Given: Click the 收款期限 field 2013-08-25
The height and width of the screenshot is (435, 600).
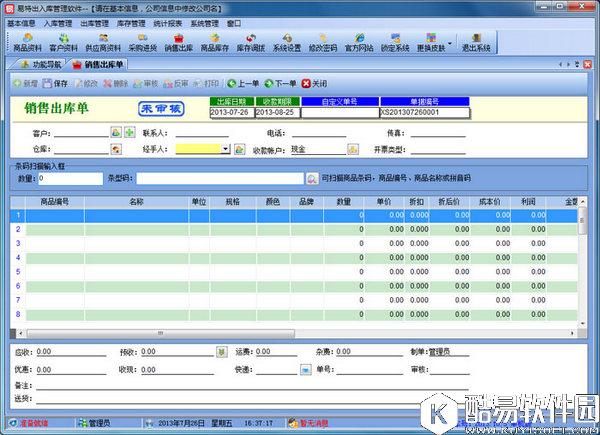Looking at the screenshot, I should pos(277,112).
